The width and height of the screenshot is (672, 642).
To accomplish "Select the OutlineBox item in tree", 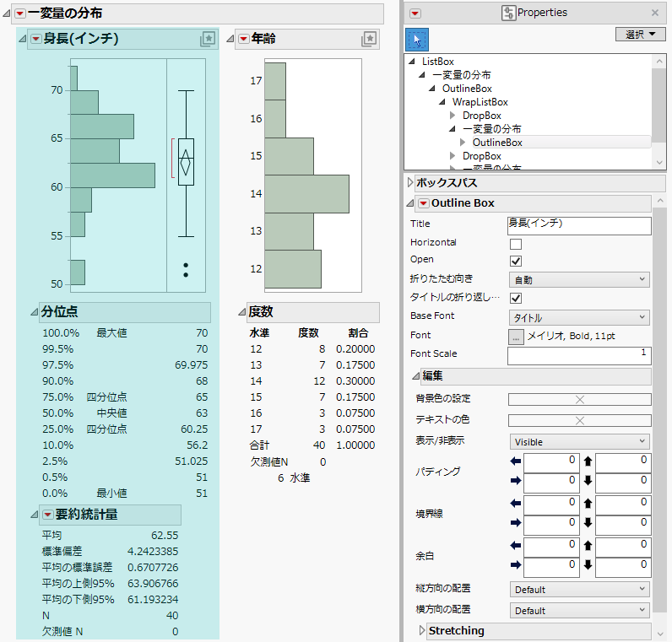I will pos(497,143).
